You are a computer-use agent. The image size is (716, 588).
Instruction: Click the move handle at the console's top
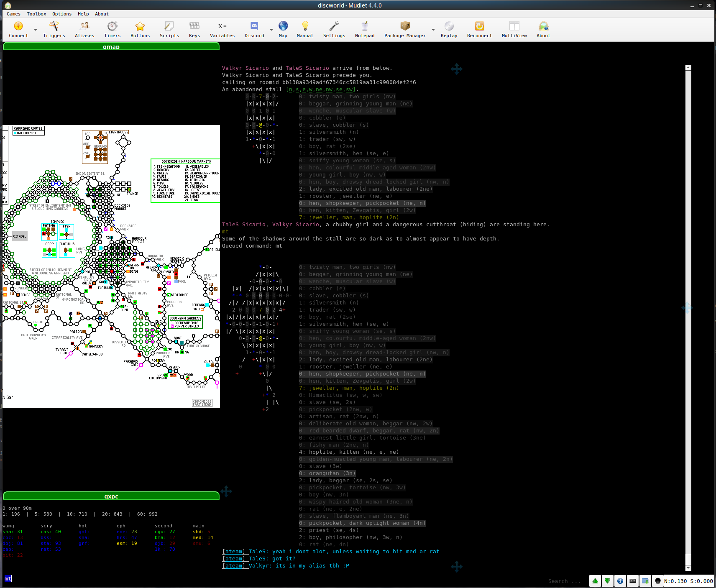coord(457,69)
